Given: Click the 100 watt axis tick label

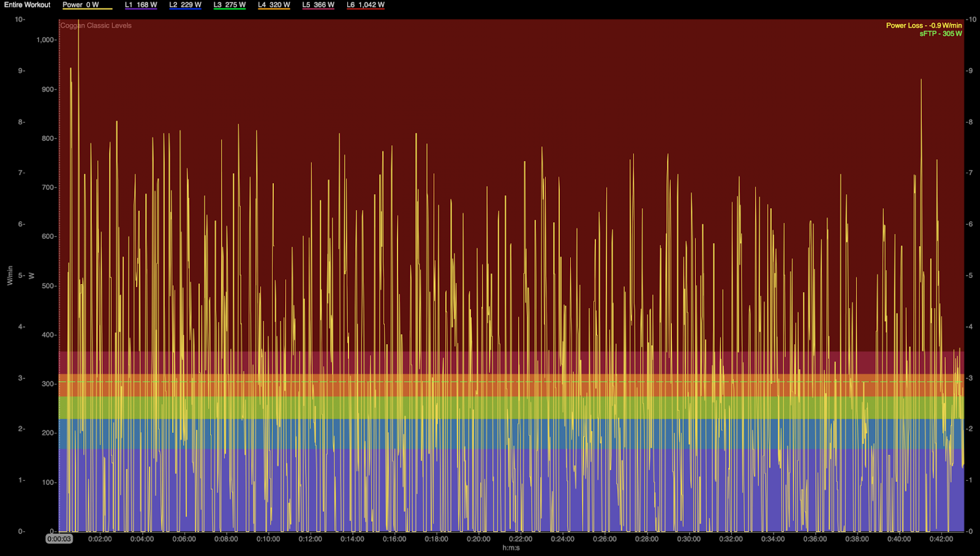Looking at the screenshot, I should tap(48, 483).
